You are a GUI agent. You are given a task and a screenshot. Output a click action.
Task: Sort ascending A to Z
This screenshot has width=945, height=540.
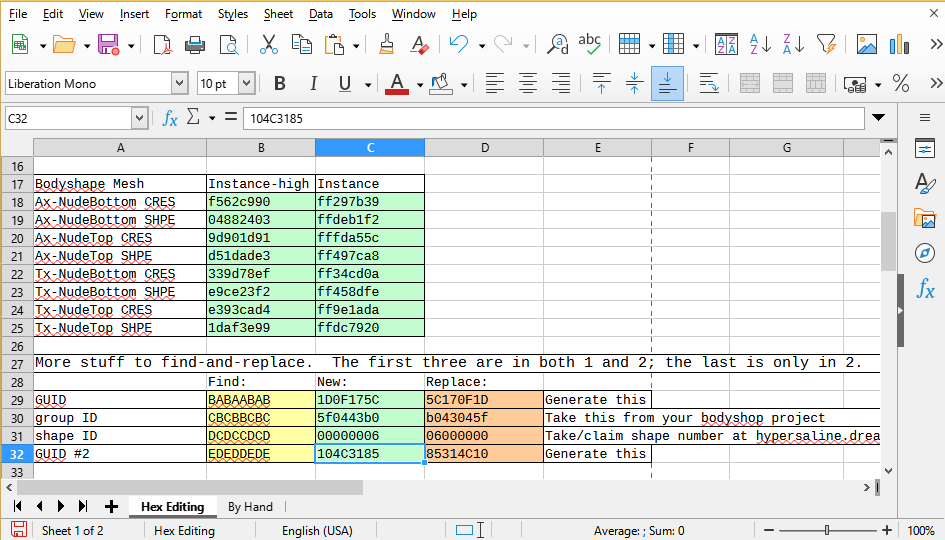[760, 45]
